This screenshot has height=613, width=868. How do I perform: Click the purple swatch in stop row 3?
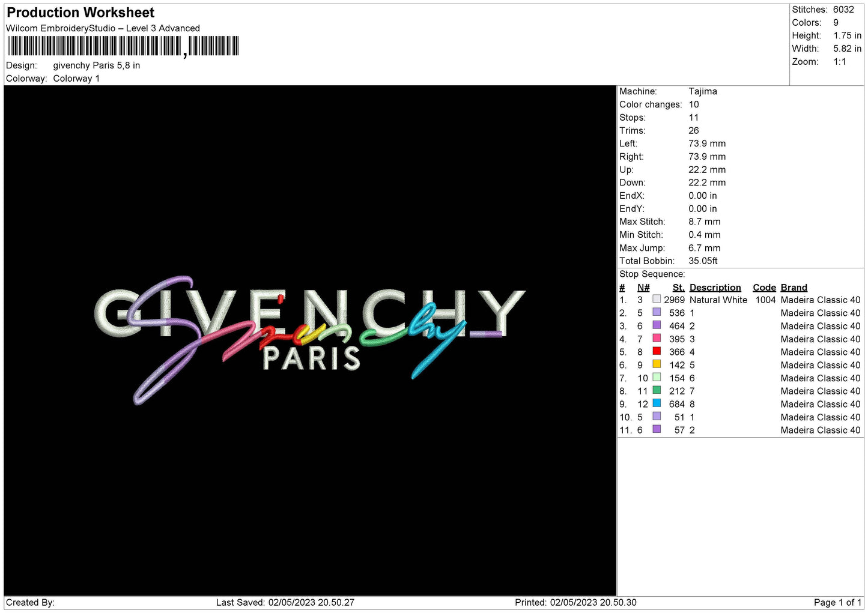[x=657, y=325]
